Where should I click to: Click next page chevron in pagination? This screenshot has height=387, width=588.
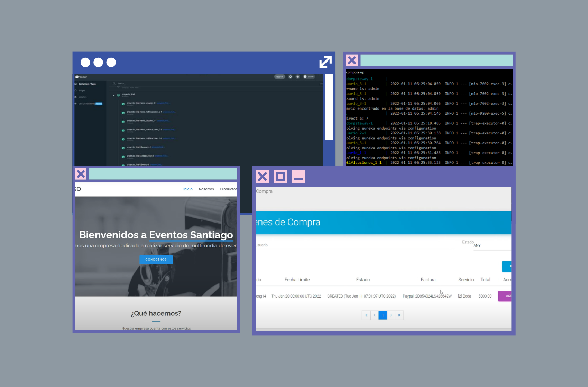pyautogui.click(x=391, y=315)
